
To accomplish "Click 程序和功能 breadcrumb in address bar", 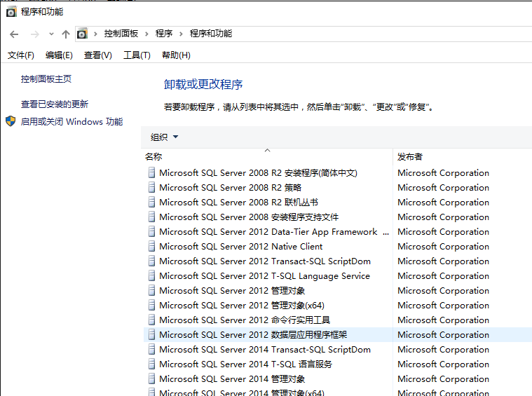I will click(x=211, y=34).
